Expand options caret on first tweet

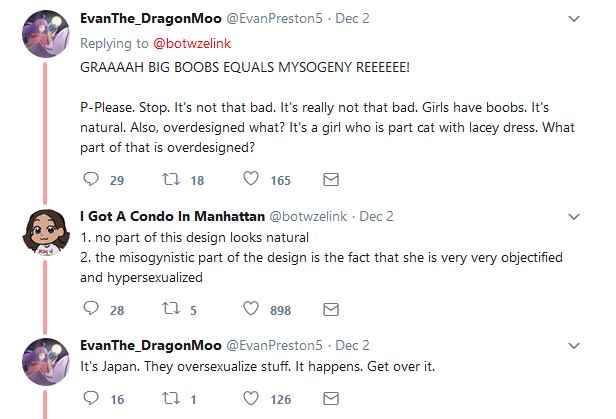pyautogui.click(x=573, y=18)
